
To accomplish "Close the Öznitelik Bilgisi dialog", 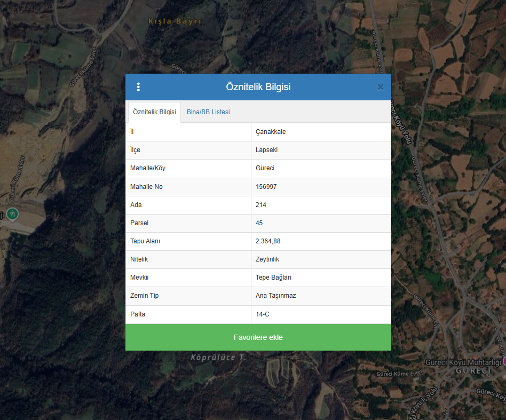I will tap(380, 87).
